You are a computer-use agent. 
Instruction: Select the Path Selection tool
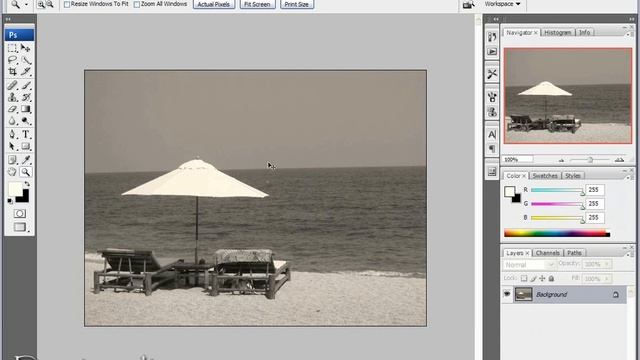pos(12,146)
